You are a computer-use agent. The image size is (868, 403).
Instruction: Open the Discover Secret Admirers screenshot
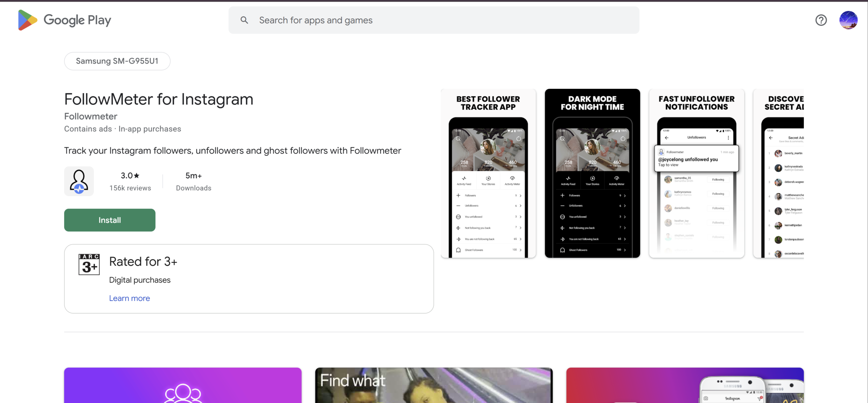tap(778, 173)
